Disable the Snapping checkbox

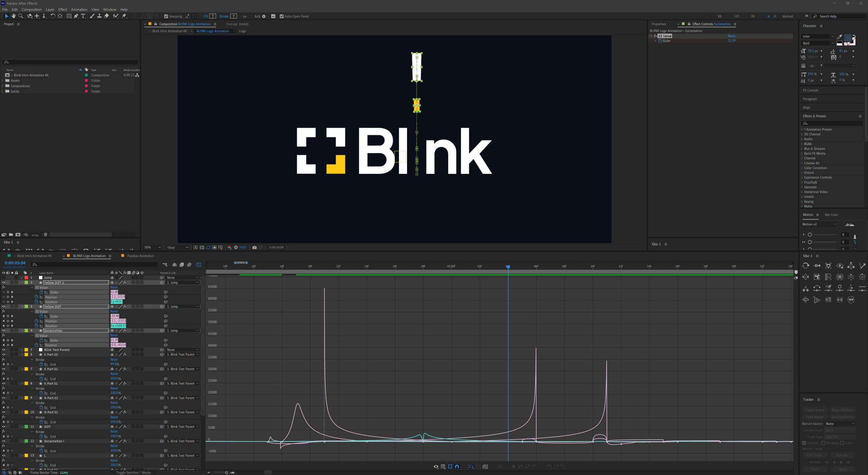(166, 16)
